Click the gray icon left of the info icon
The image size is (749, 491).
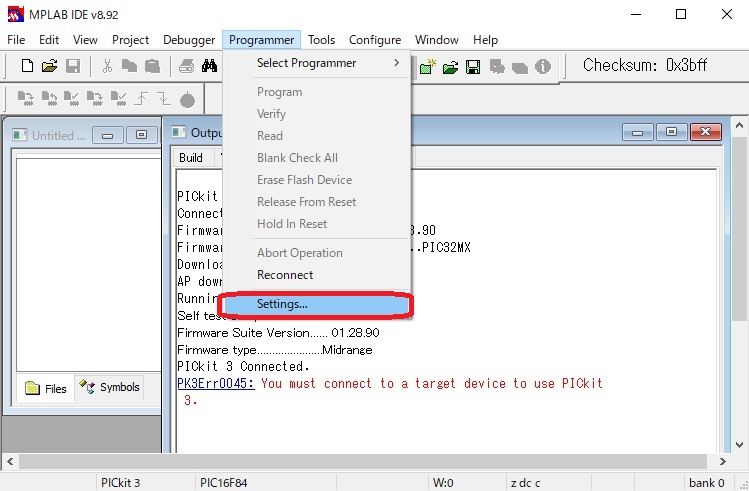coord(520,68)
